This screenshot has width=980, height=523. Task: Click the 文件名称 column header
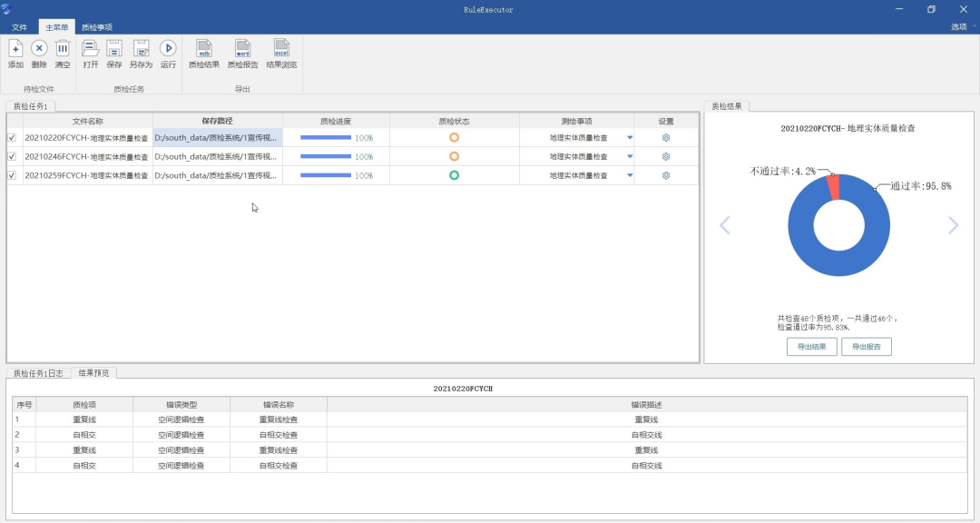[87, 122]
